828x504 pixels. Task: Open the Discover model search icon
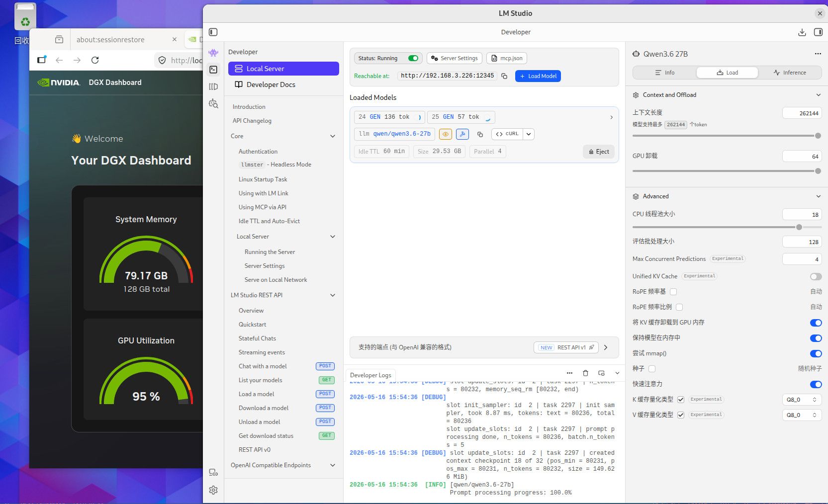coord(213,103)
